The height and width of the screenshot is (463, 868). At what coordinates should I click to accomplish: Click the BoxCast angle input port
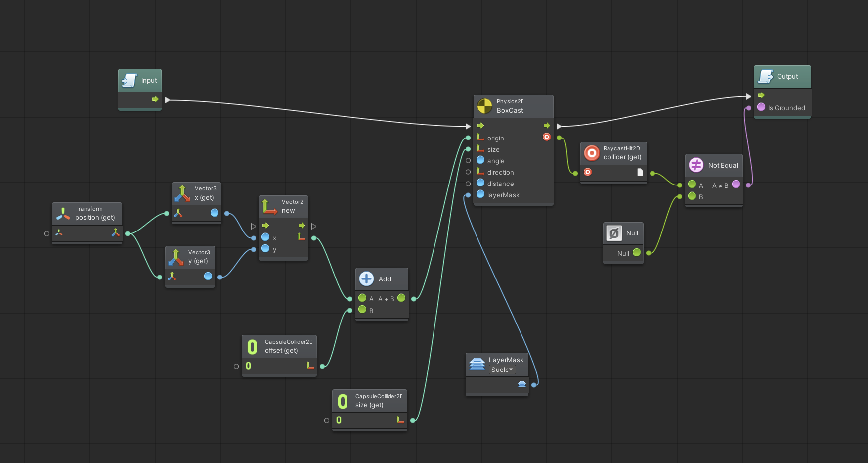click(468, 160)
